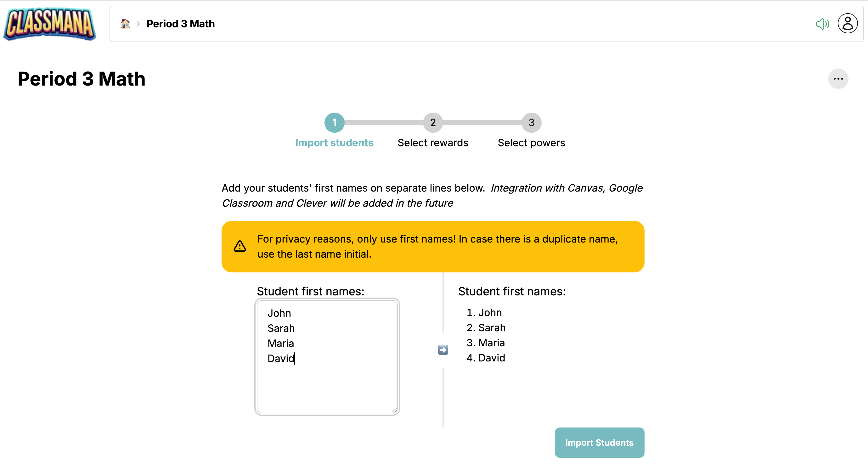This screenshot has width=868, height=475.
Task: Click the blue right-arrow icon
Action: tap(443, 350)
